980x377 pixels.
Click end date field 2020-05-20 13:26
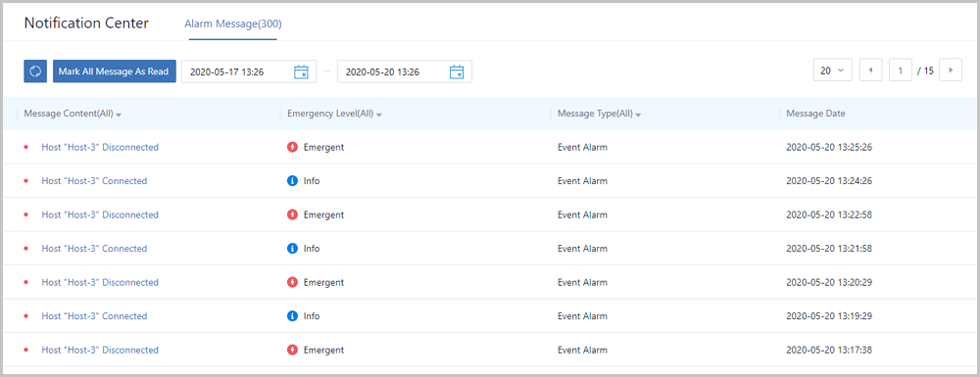click(405, 71)
